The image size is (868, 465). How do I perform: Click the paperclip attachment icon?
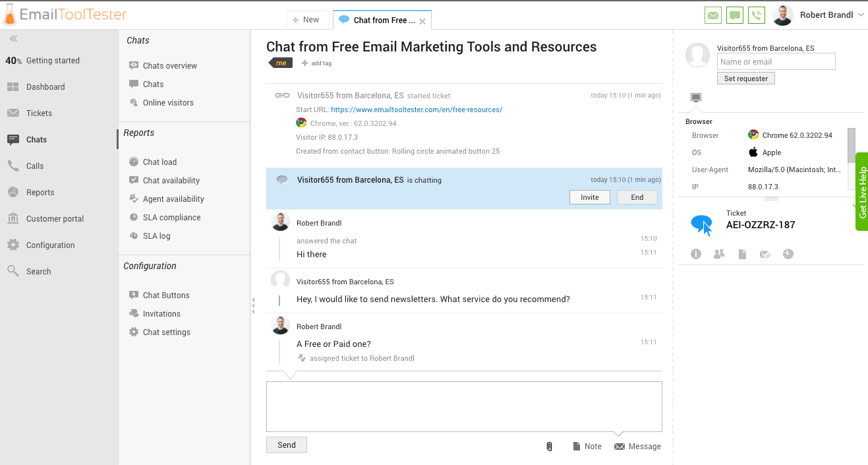550,447
